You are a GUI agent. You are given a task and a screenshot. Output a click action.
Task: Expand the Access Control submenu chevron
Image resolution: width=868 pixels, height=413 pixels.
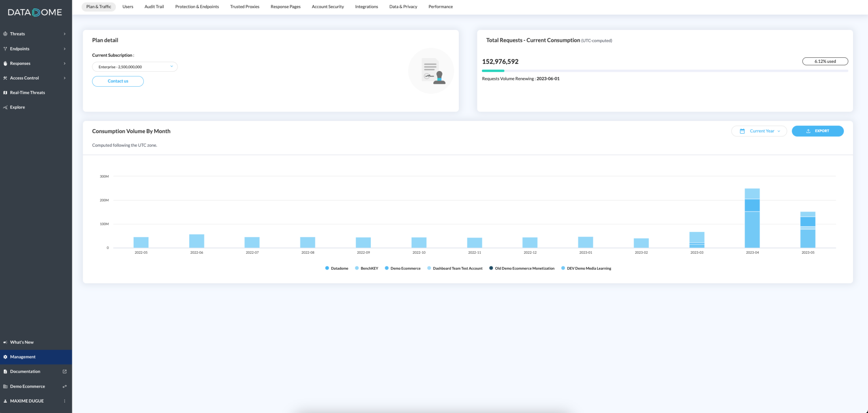pyautogui.click(x=65, y=78)
